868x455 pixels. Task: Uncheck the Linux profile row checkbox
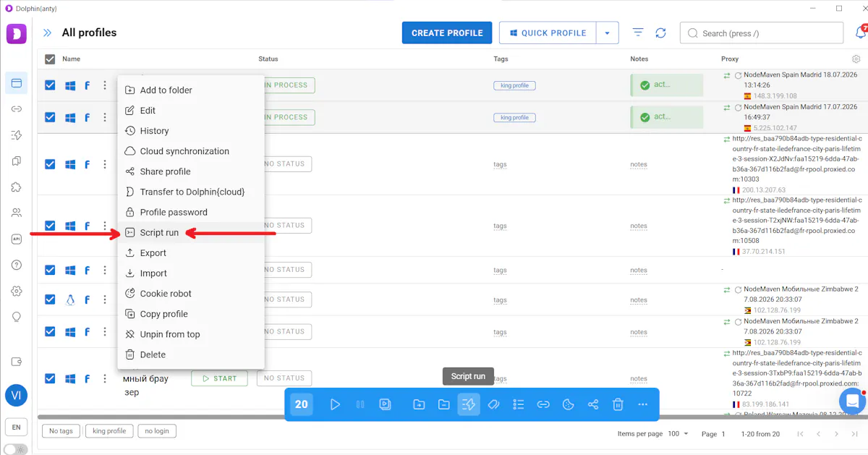pyautogui.click(x=50, y=299)
